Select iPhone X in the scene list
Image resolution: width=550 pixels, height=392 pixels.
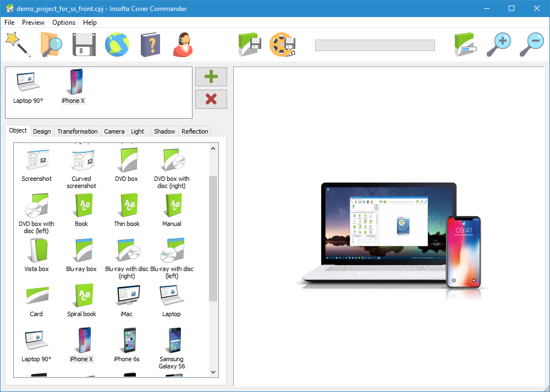click(x=73, y=87)
